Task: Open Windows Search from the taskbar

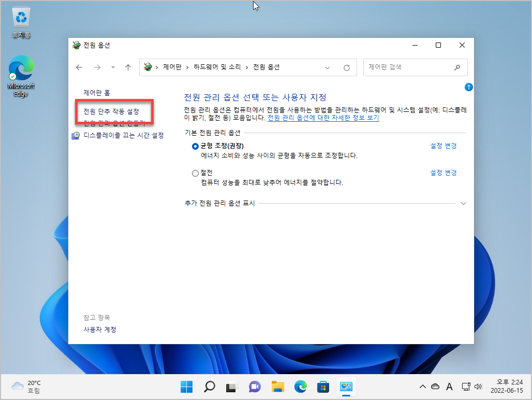Action: click(209, 387)
